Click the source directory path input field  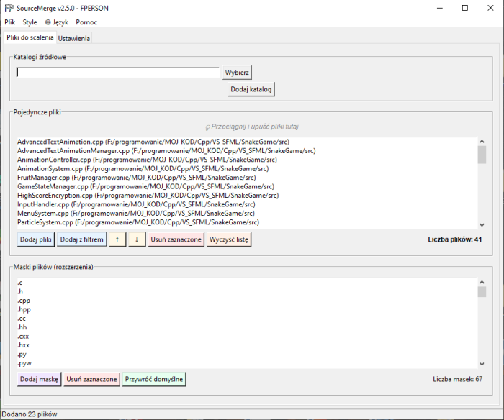point(117,73)
